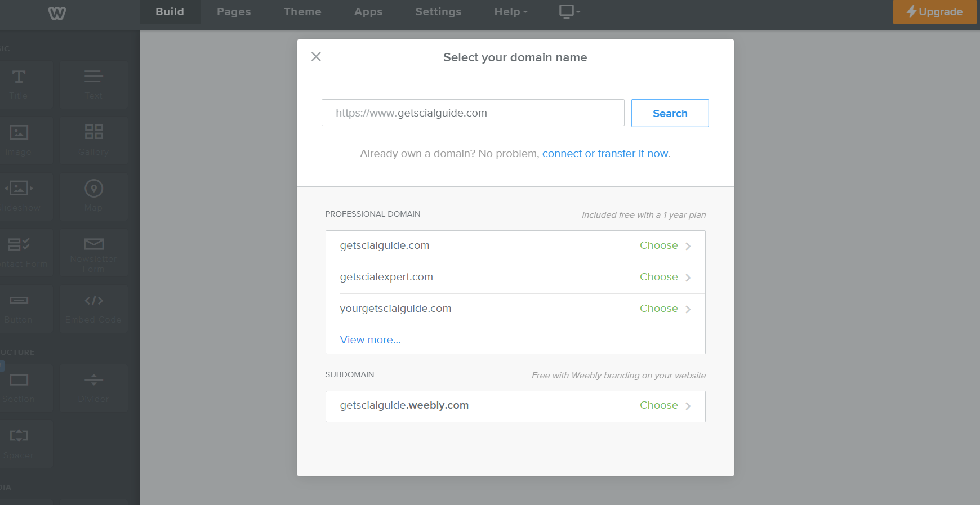Click the getscialexpert.com domain name text
Viewport: 980px width, 505px height.
coord(386,277)
